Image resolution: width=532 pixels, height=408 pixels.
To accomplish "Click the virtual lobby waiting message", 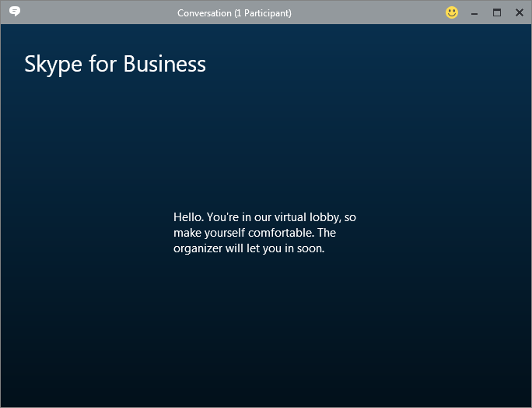I will click(264, 233).
